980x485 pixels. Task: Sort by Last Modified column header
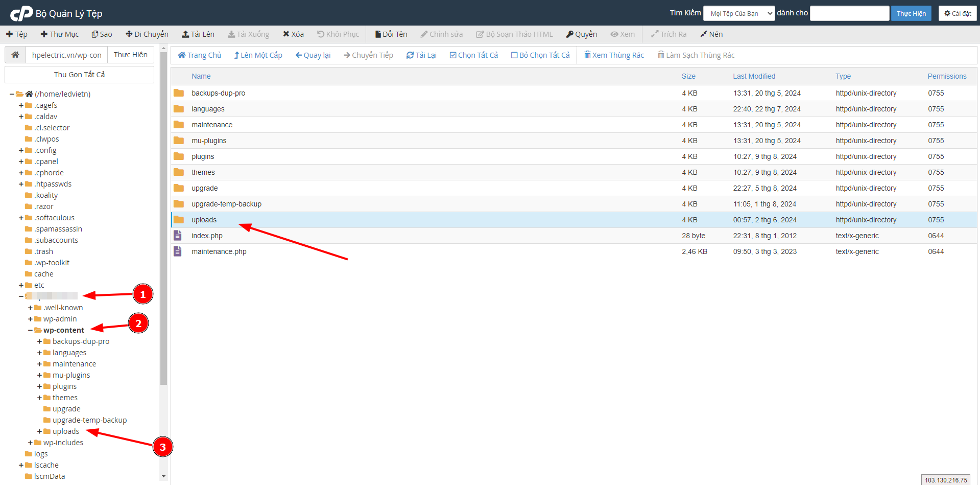(754, 76)
